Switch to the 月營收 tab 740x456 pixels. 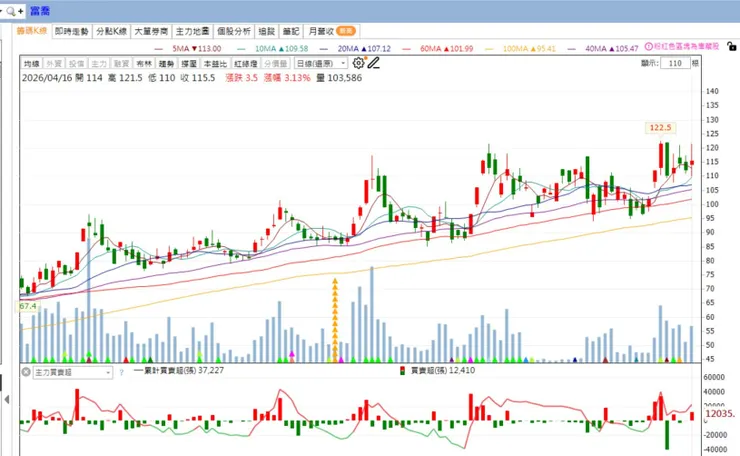[x=332, y=31]
